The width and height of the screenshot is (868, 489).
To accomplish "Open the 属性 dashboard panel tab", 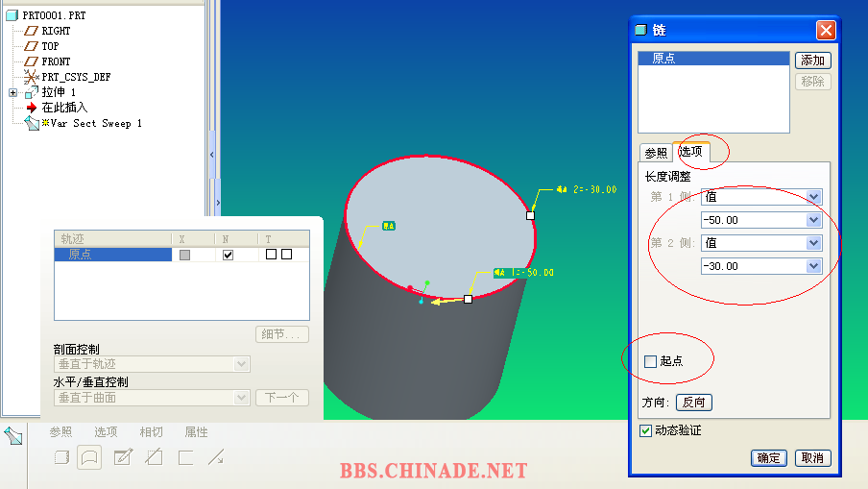I will point(196,432).
